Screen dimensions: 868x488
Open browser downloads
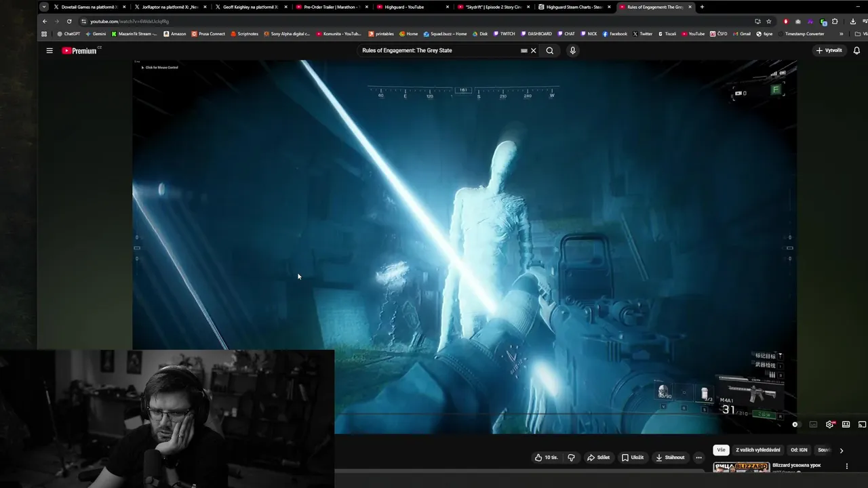click(x=853, y=21)
